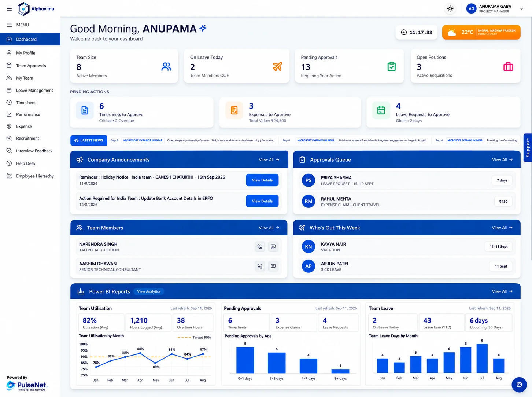Click View All in Who's Out This Week
The height and width of the screenshot is (397, 532).
(502, 228)
